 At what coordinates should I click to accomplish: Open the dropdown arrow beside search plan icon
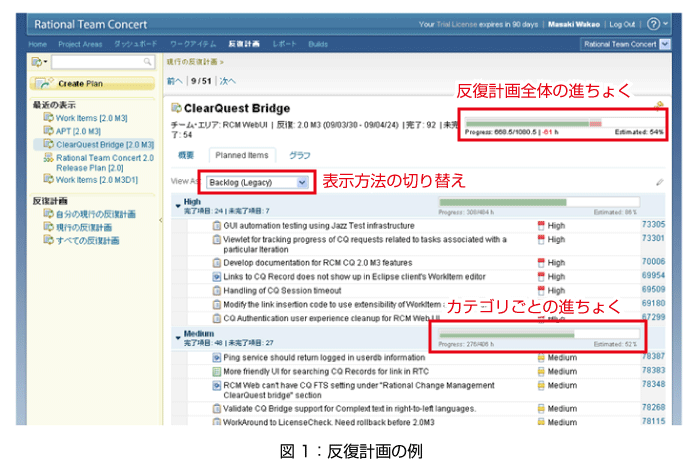coord(46,62)
